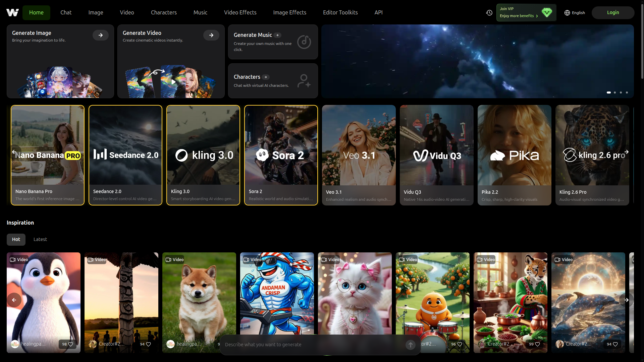Click the Login button
The height and width of the screenshot is (362, 644).
613,12
